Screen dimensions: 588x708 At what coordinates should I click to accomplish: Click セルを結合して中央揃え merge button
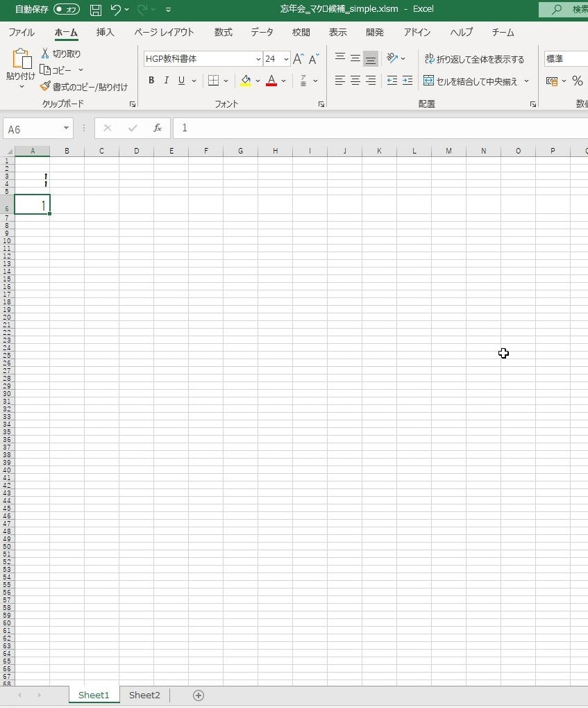[470, 81]
